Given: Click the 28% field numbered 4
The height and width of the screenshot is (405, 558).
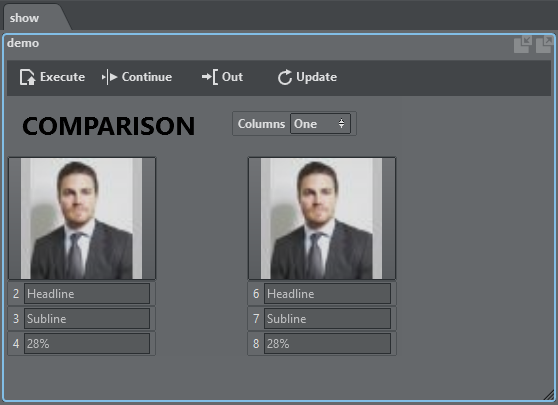Looking at the screenshot, I should 87,343.
